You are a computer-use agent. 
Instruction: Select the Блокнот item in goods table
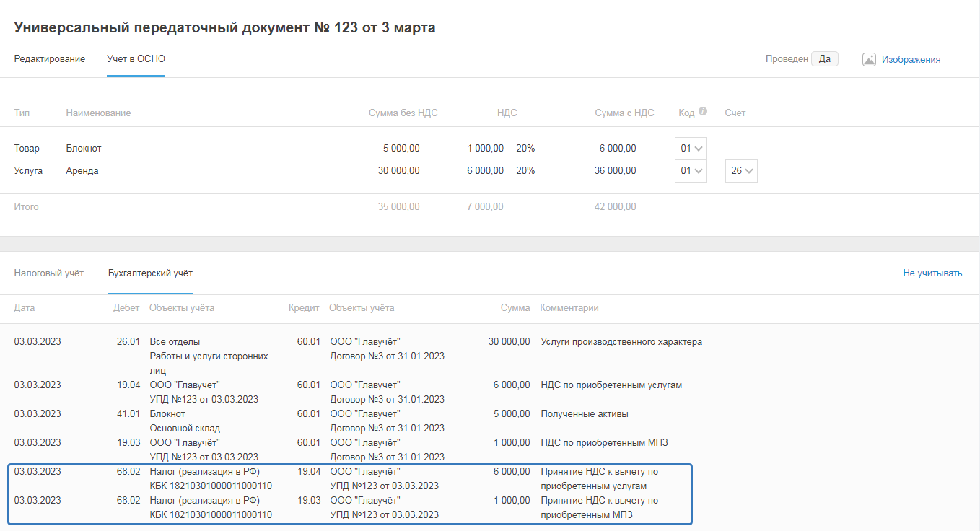click(84, 149)
